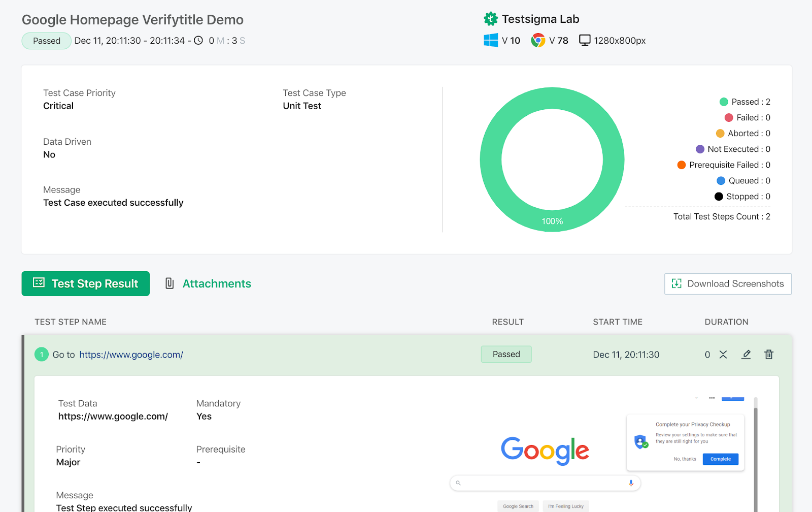
Task: Click the Google Homepage Verifytitle Demo title
Action: (x=132, y=20)
